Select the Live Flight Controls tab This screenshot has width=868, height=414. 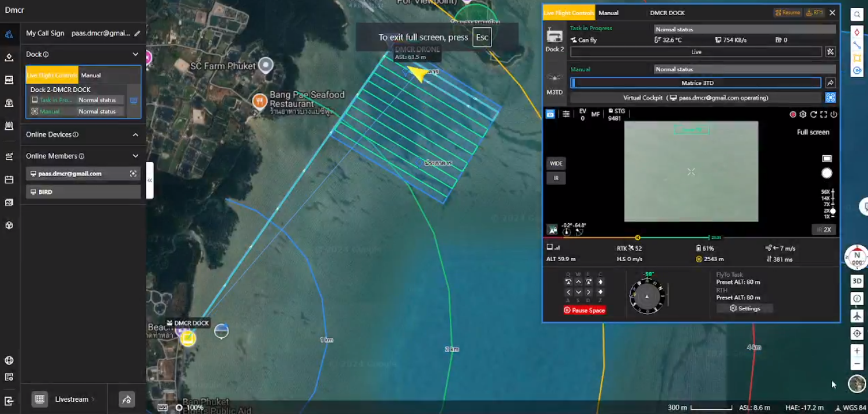568,13
